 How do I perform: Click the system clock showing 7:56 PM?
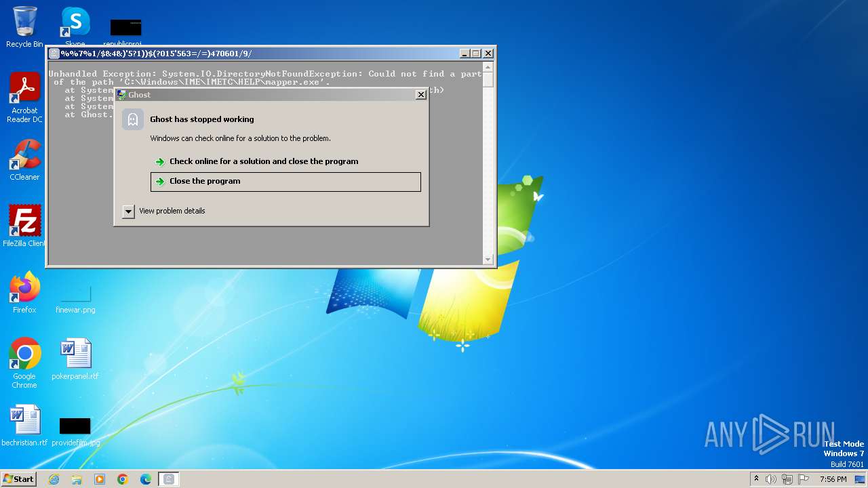[x=833, y=479]
